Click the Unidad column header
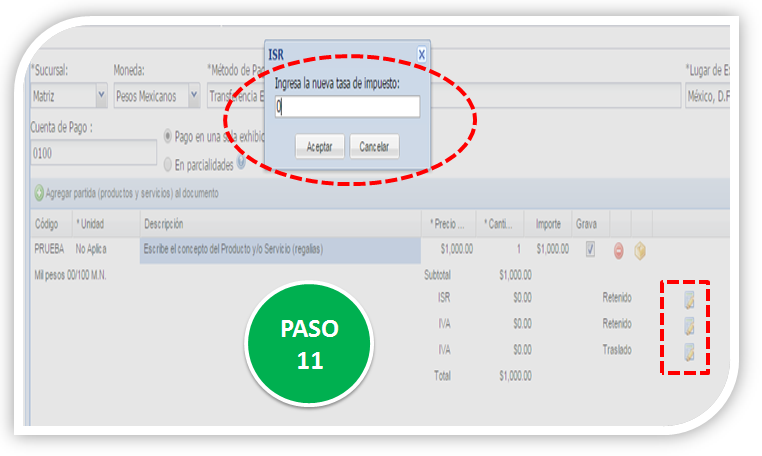The width and height of the screenshot is (762, 456). point(106,224)
